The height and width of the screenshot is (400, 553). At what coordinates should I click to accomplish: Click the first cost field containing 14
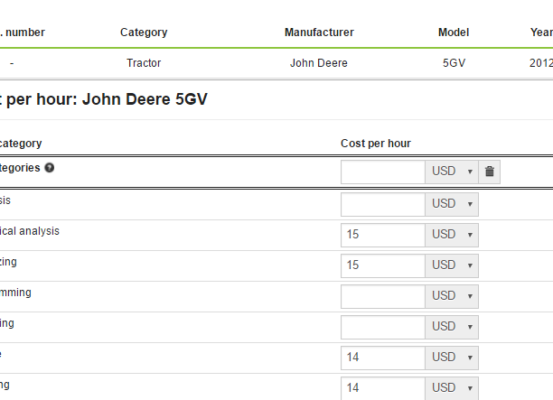(383, 358)
